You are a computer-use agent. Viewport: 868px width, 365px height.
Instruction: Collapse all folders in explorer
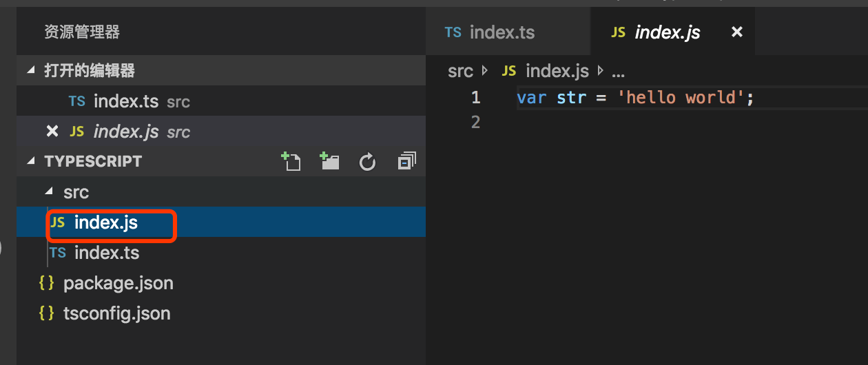tap(406, 162)
